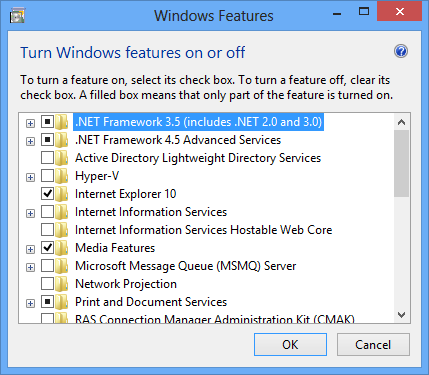Screen dimensions: 429x375
Task: Uncheck the Internet Explorer 10 checkbox
Action: (x=47, y=193)
